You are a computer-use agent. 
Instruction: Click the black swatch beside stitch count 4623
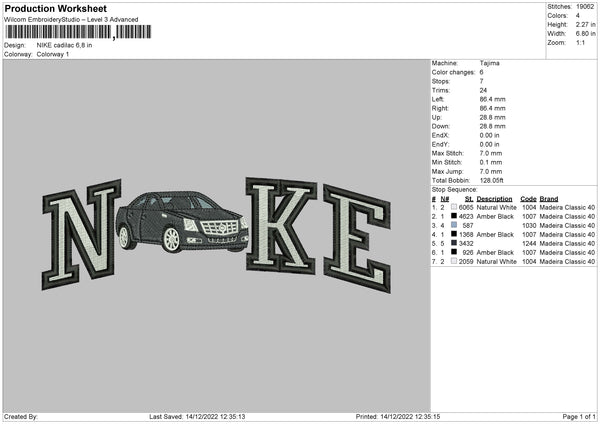(x=453, y=216)
